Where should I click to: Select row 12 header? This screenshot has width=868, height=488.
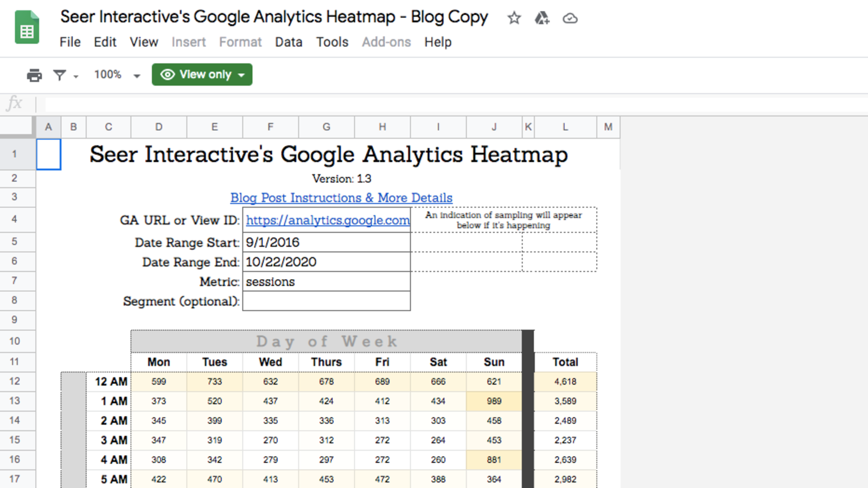click(x=15, y=381)
